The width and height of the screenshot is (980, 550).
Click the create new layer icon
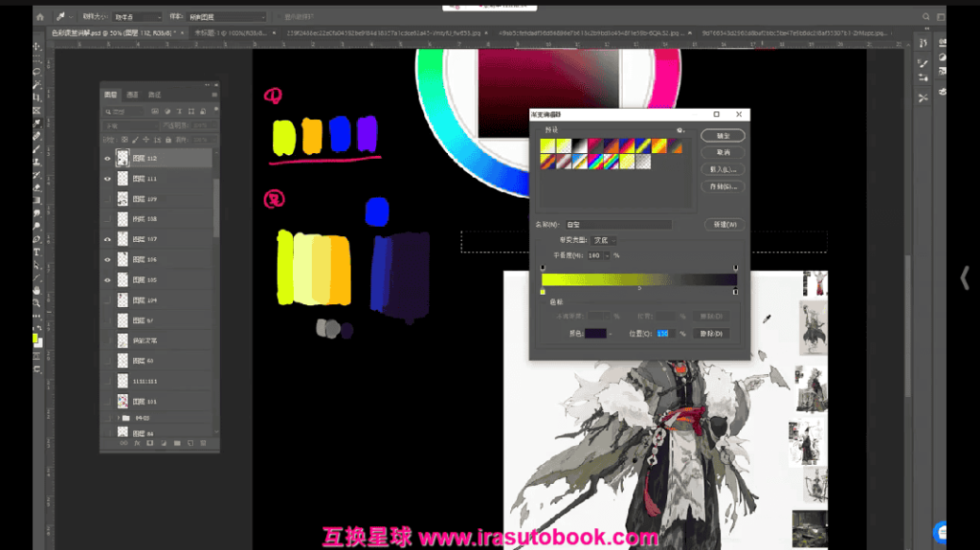190,443
